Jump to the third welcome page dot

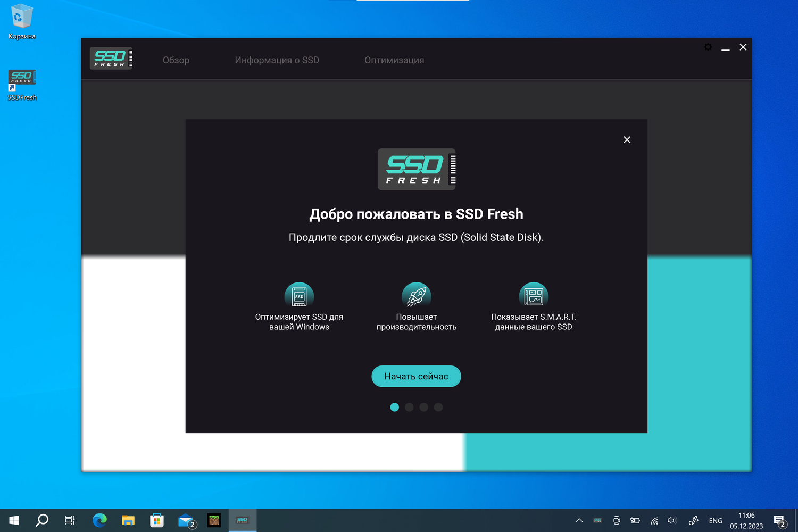pos(423,407)
